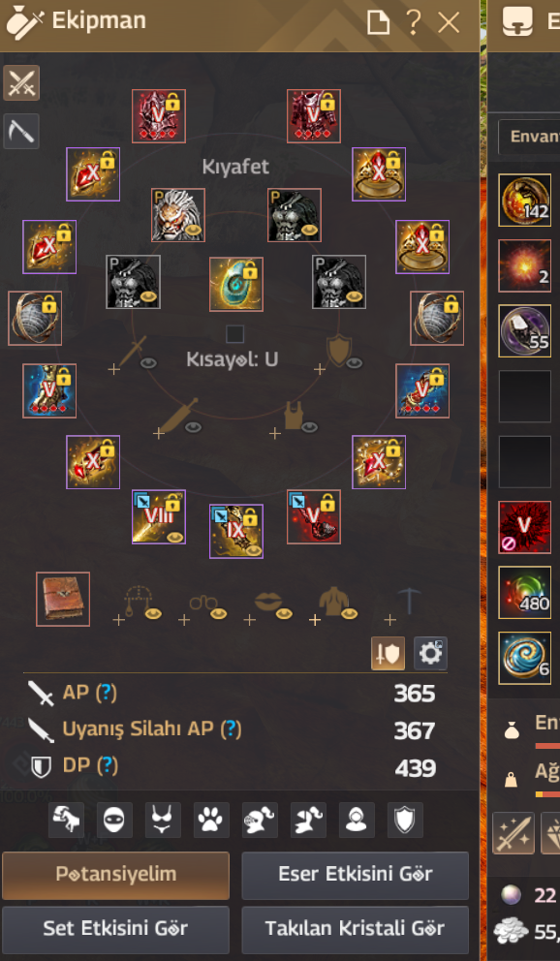Toggle eye on dagger outfit slot
Image resolution: width=560 pixels, height=961 pixels.
(193, 427)
